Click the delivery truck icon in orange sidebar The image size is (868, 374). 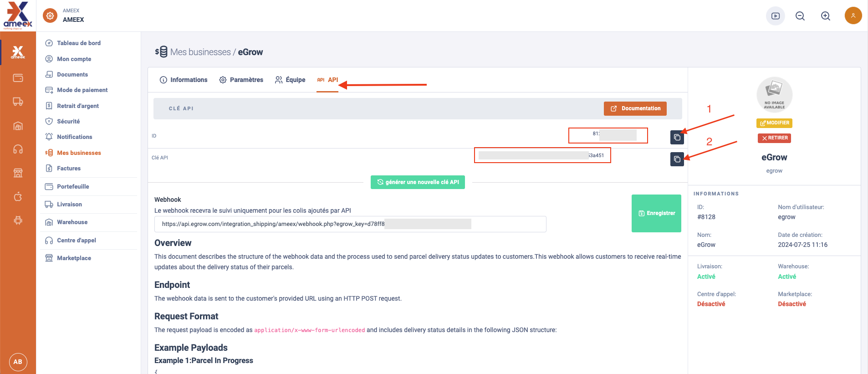(x=18, y=102)
